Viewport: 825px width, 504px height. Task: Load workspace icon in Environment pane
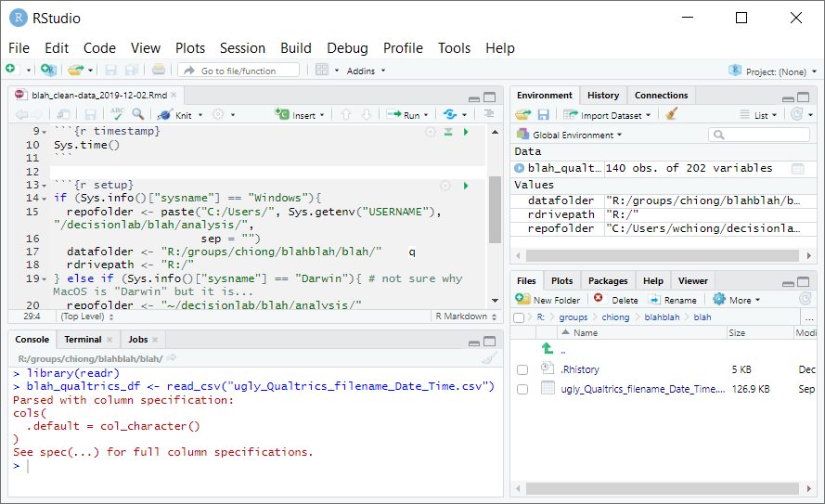click(523, 115)
